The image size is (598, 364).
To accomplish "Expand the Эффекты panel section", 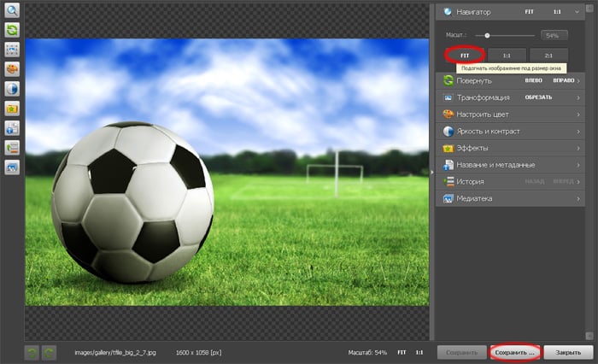I will [510, 148].
